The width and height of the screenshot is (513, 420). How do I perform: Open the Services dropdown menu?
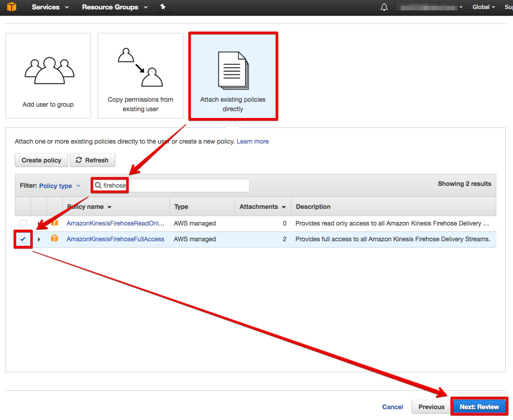click(50, 7)
